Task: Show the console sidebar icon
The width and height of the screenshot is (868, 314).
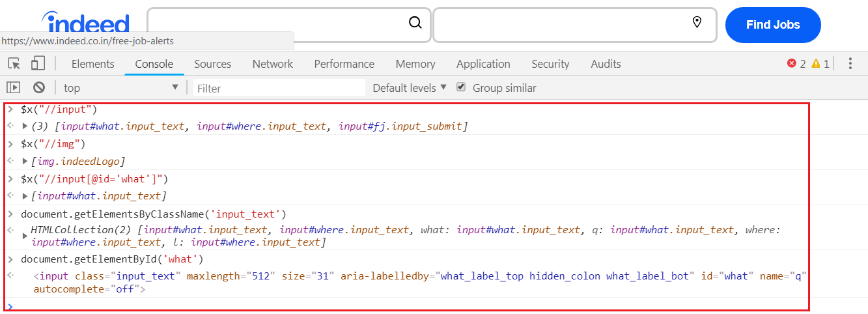Action: (x=14, y=87)
